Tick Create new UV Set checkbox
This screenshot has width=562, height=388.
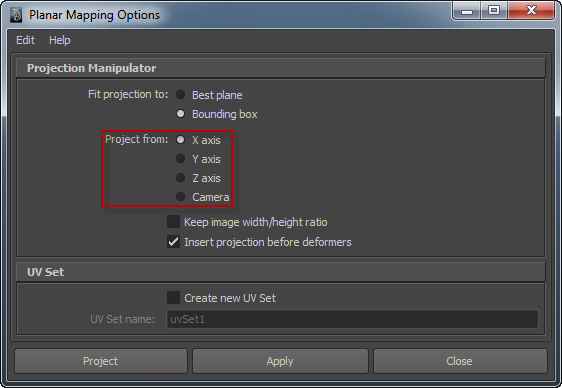pos(173,298)
